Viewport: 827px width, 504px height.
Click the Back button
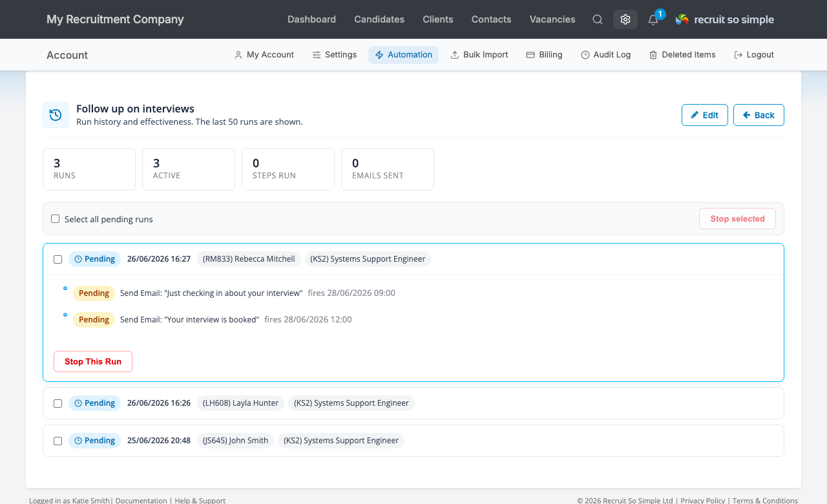click(x=759, y=115)
